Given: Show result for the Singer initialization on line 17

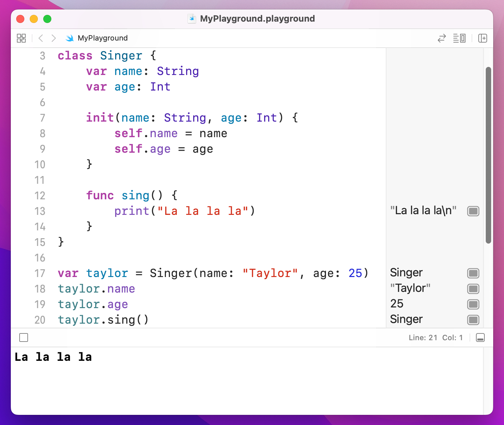Looking at the screenshot, I should (473, 273).
